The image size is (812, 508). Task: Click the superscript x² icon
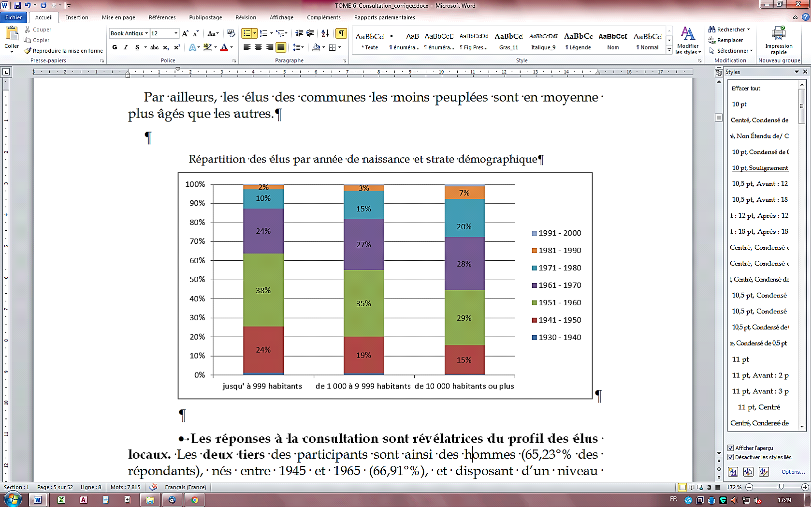pyautogui.click(x=177, y=47)
